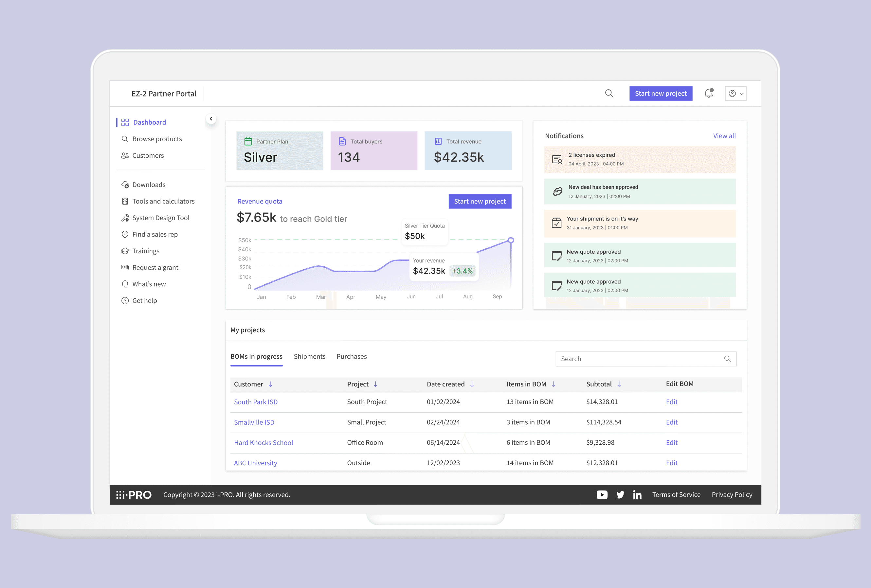Open LinkedIn icon in footer

[x=637, y=495]
